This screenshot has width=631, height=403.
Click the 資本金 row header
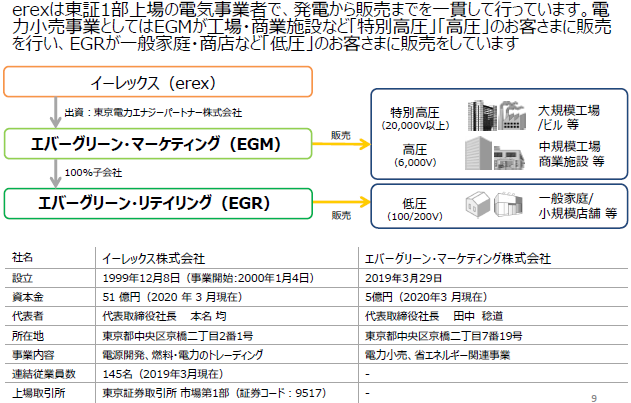tap(28, 297)
